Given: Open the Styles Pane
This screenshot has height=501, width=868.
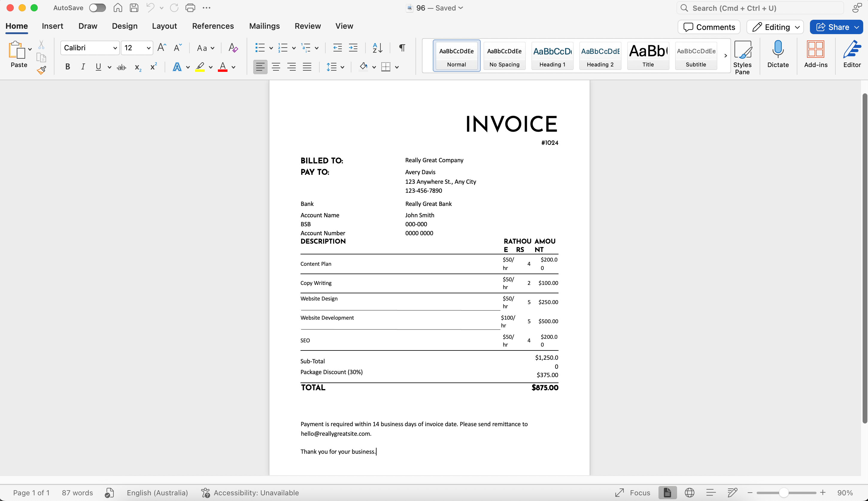Looking at the screenshot, I should tap(742, 57).
